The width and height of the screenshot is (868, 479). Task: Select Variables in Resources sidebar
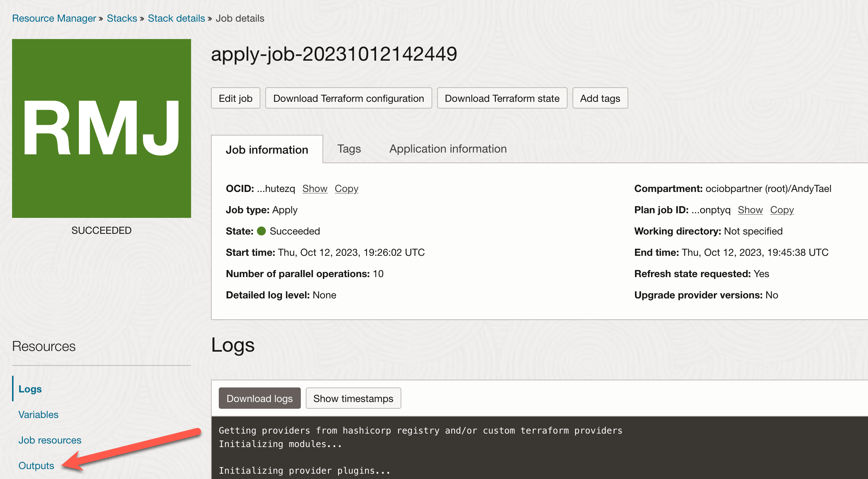click(38, 414)
